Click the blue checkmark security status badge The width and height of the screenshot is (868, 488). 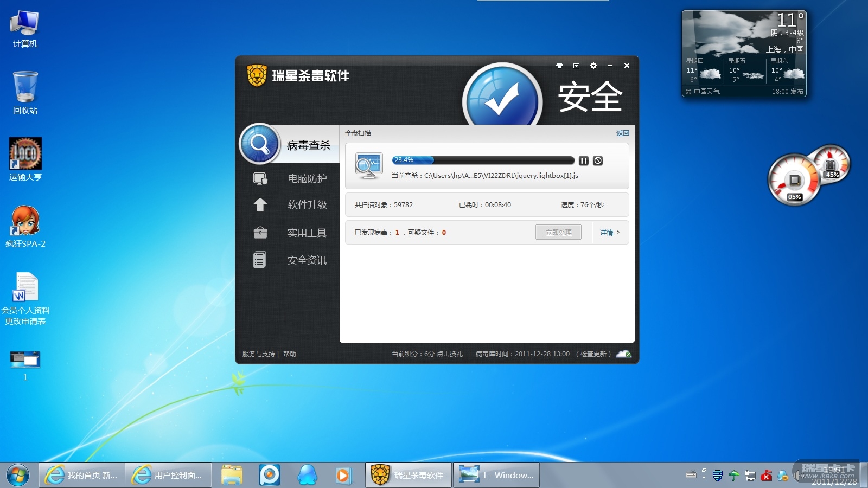click(x=502, y=95)
